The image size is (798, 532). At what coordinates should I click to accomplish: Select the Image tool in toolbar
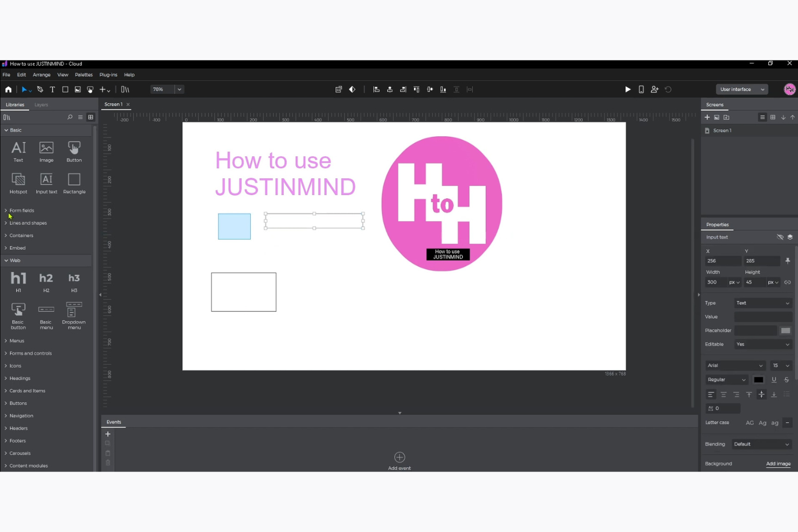[x=78, y=89]
